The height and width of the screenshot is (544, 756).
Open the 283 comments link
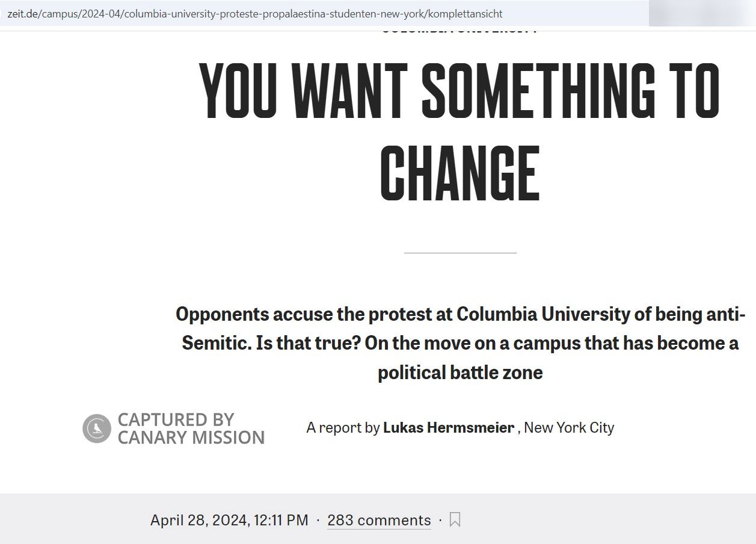(x=379, y=520)
